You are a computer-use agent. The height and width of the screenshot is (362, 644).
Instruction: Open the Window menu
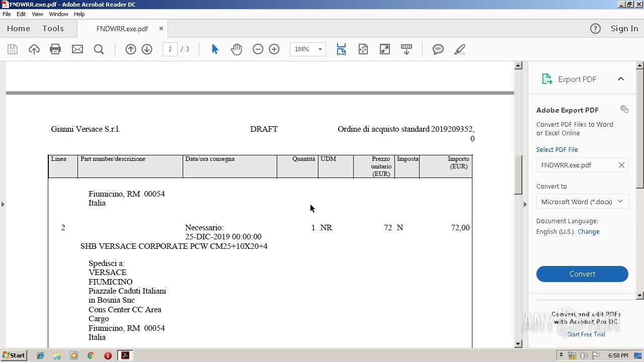(58, 14)
